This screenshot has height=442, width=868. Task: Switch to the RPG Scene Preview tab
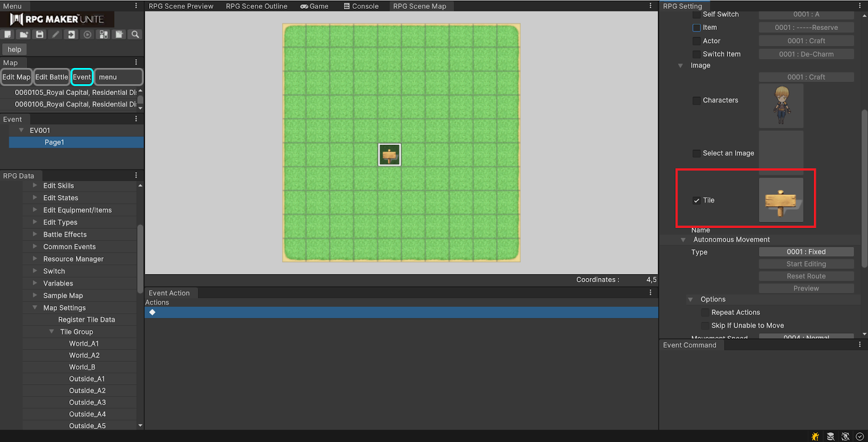[181, 6]
